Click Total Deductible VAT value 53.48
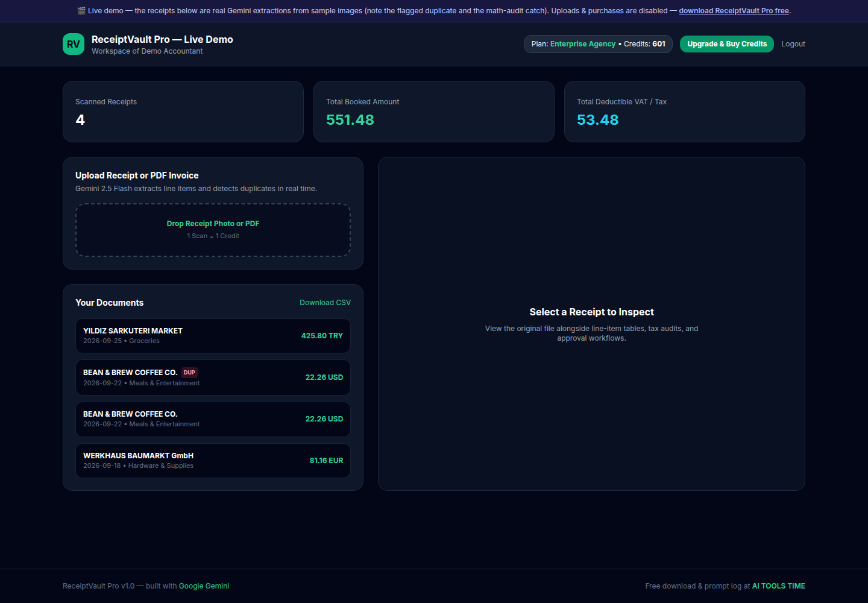This screenshot has width=868, height=603. pos(598,120)
